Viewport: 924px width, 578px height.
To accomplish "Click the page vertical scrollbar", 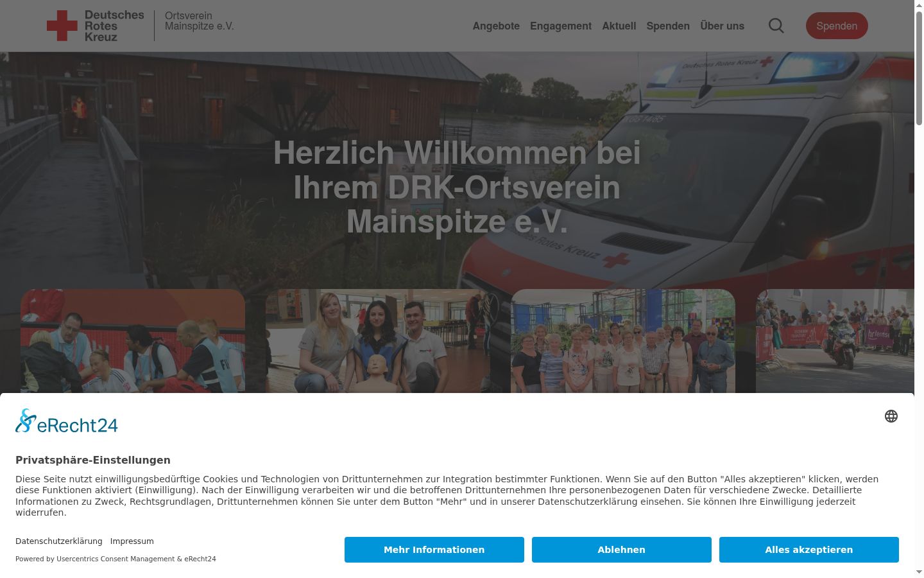I will (x=919, y=67).
